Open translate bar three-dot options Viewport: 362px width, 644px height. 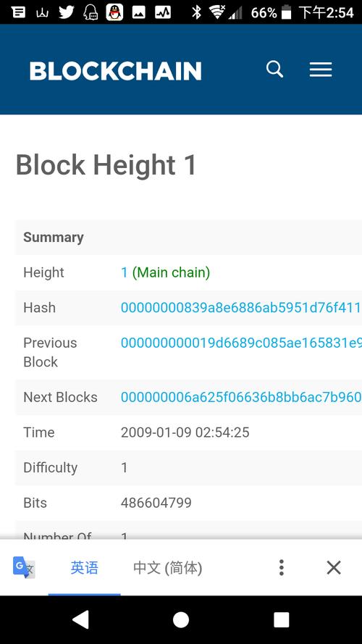281,568
